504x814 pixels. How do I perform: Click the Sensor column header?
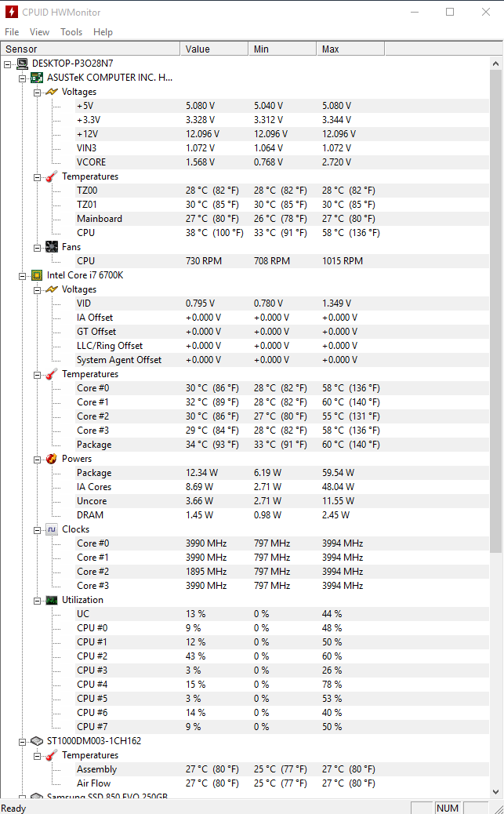coord(90,49)
